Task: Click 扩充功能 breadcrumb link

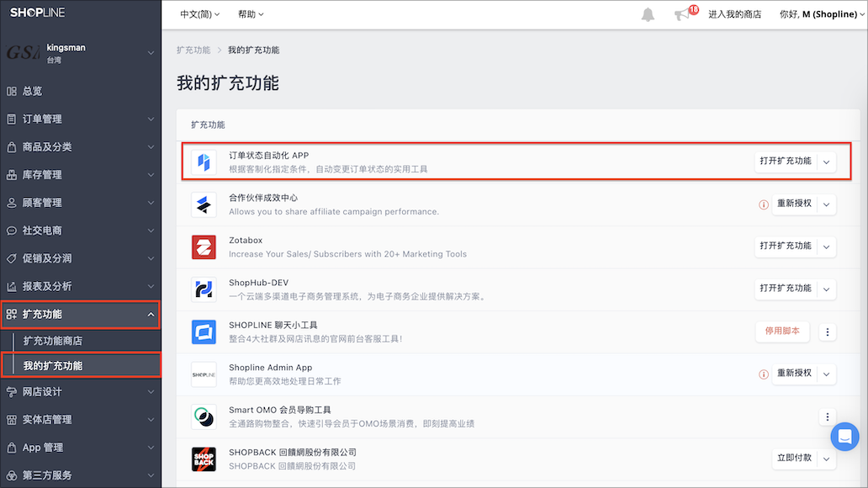Action: pos(193,50)
